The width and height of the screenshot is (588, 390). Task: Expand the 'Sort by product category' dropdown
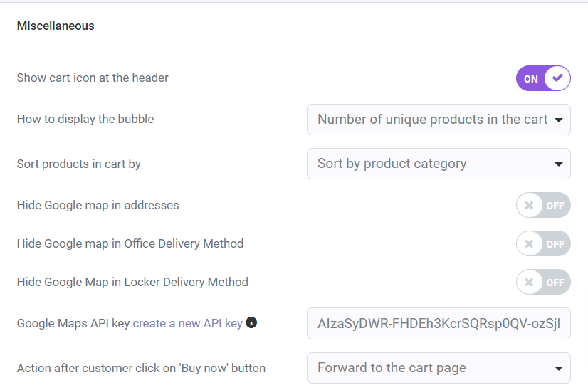[439, 164]
